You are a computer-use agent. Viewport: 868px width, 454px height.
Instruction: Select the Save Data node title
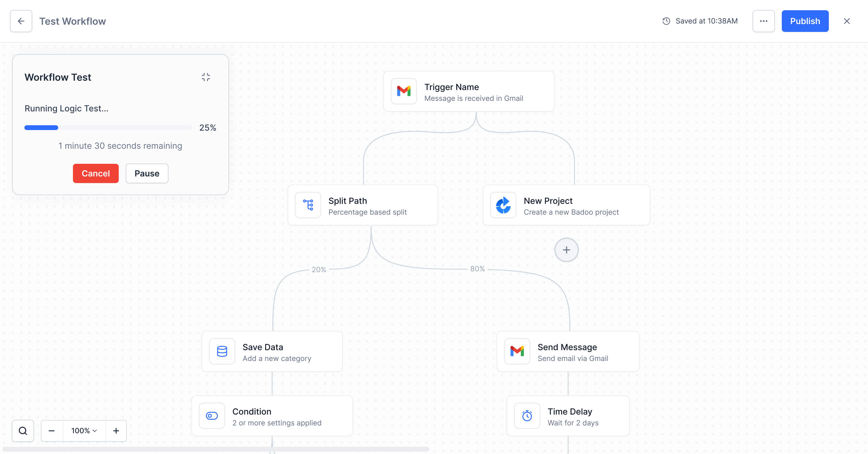(263, 347)
